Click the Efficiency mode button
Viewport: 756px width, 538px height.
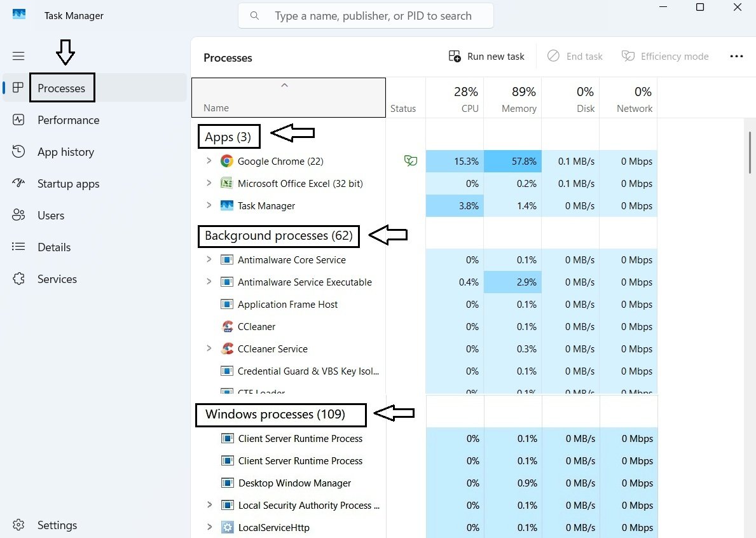tap(665, 57)
